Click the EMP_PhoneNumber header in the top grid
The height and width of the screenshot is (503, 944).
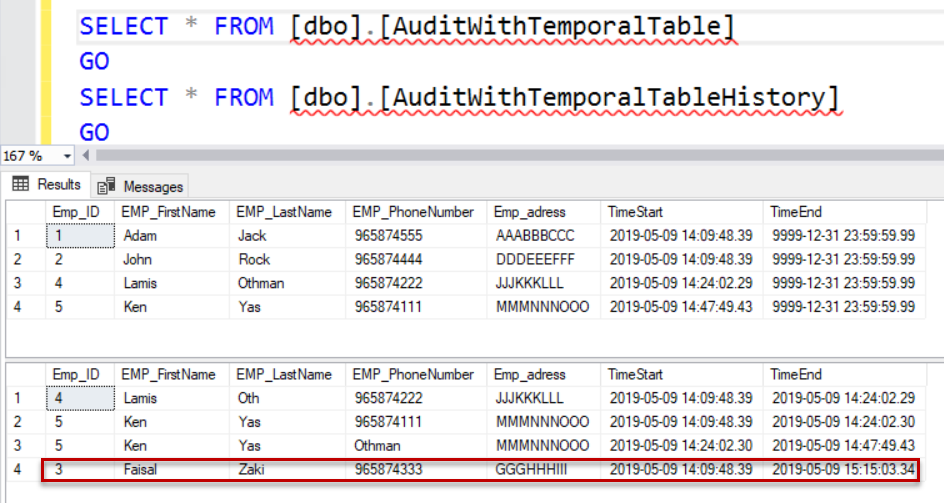tap(412, 212)
